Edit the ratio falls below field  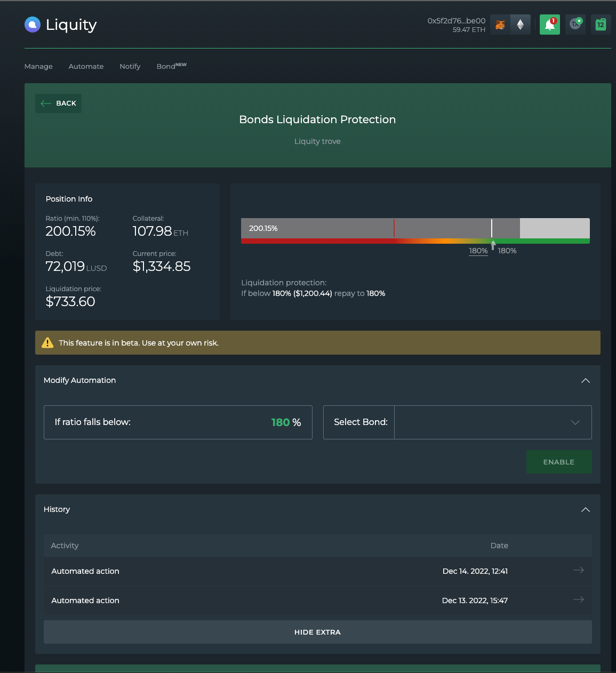(178, 422)
